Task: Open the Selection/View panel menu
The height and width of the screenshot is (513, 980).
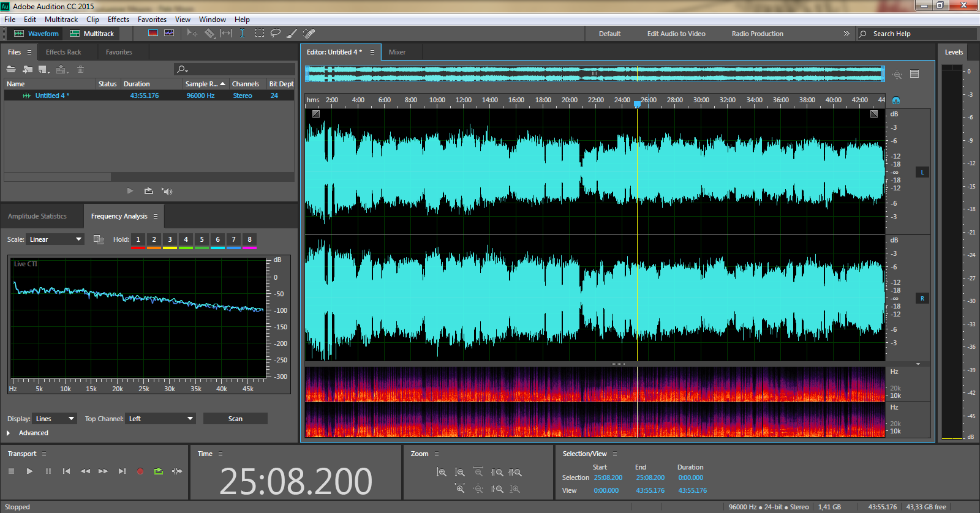Action: [x=615, y=454]
